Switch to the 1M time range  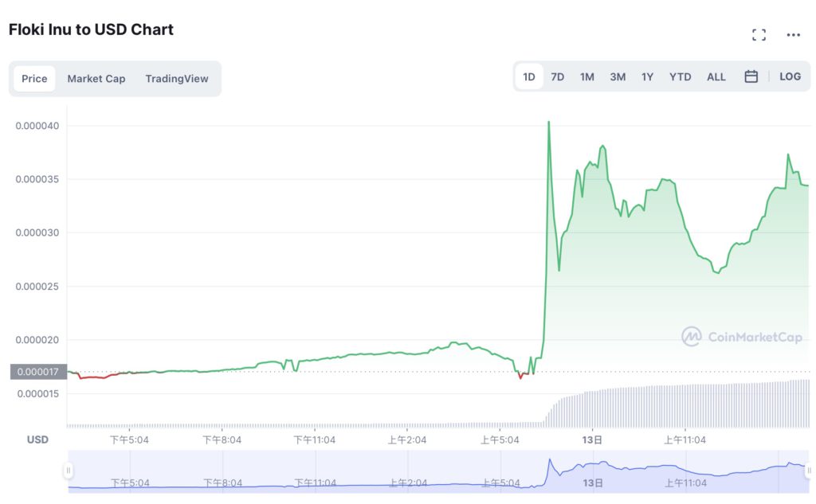(587, 77)
